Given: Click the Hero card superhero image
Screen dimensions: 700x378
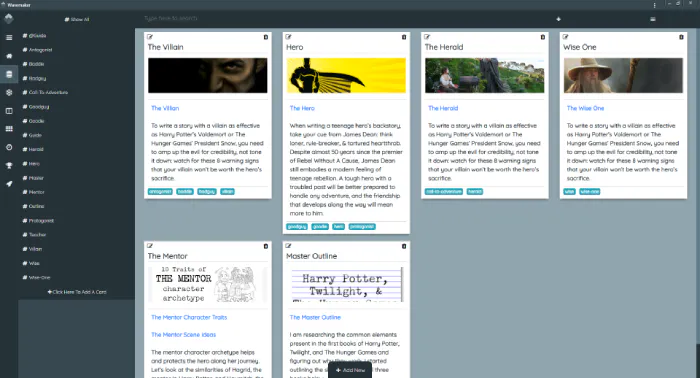Looking at the screenshot, I should click(346, 75).
